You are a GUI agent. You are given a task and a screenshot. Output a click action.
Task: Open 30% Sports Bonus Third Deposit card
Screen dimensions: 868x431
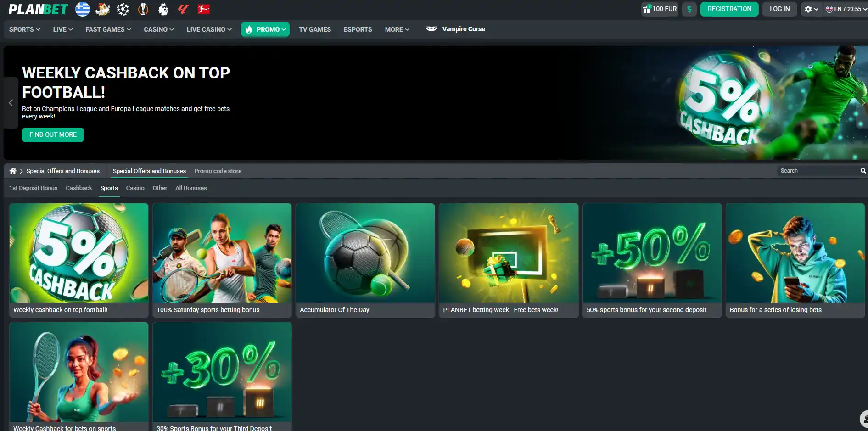point(222,377)
